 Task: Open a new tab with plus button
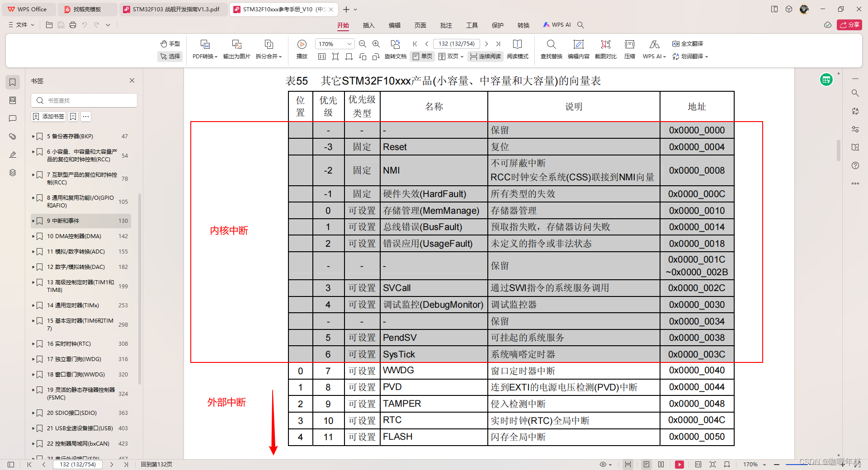tap(346, 9)
